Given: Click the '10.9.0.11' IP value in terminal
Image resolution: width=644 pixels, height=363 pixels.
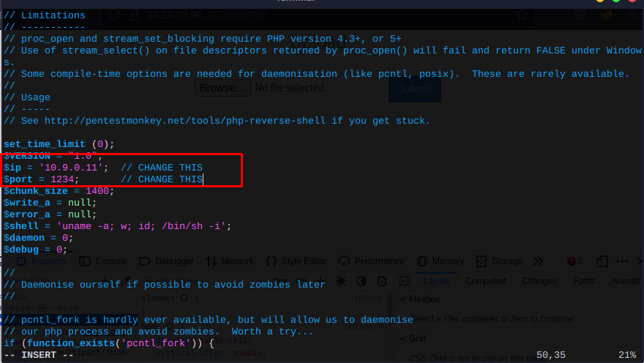Looking at the screenshot, I should tap(71, 168).
